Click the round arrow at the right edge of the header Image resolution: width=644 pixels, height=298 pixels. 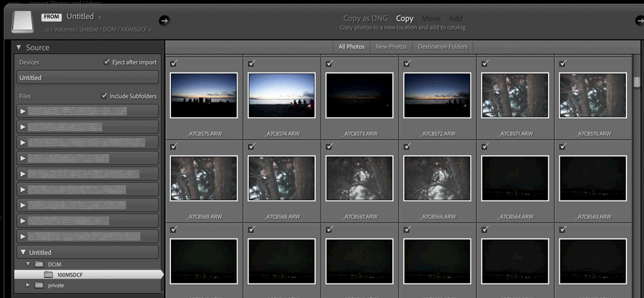[x=640, y=21]
